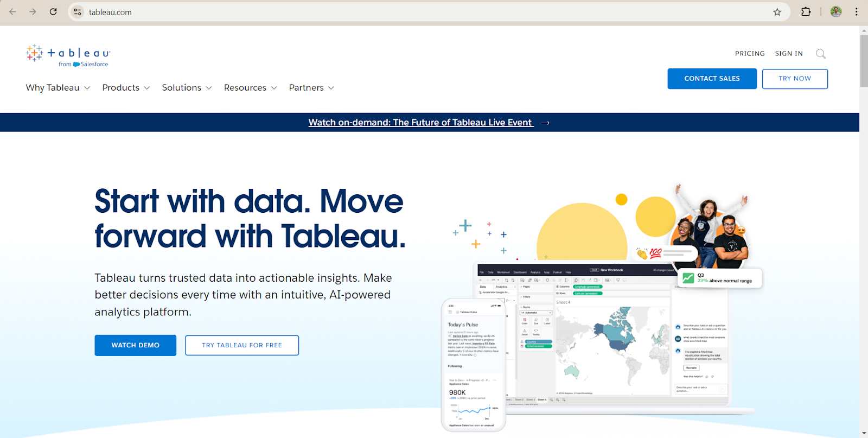The image size is (868, 438).
Task: Click the scrollbar down arrow
Action: pyautogui.click(x=864, y=433)
